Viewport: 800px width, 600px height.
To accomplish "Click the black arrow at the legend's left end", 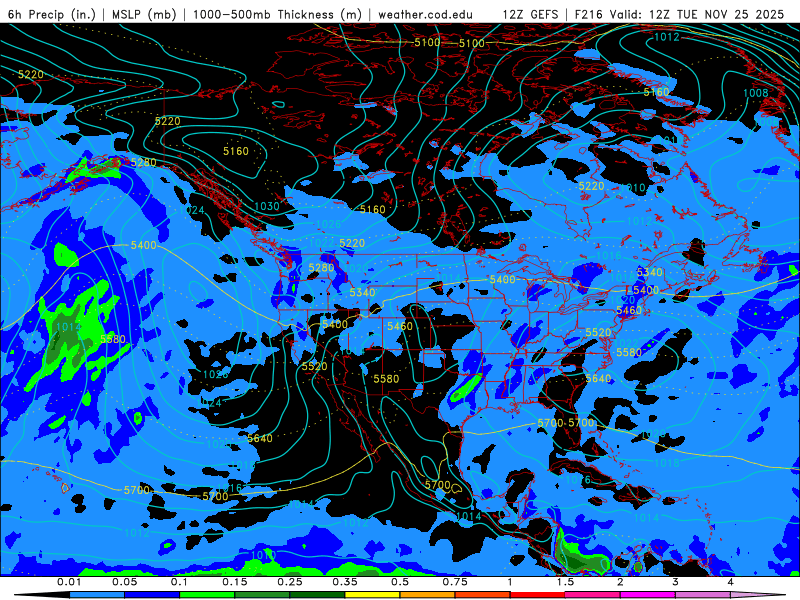I will click(x=42, y=595).
